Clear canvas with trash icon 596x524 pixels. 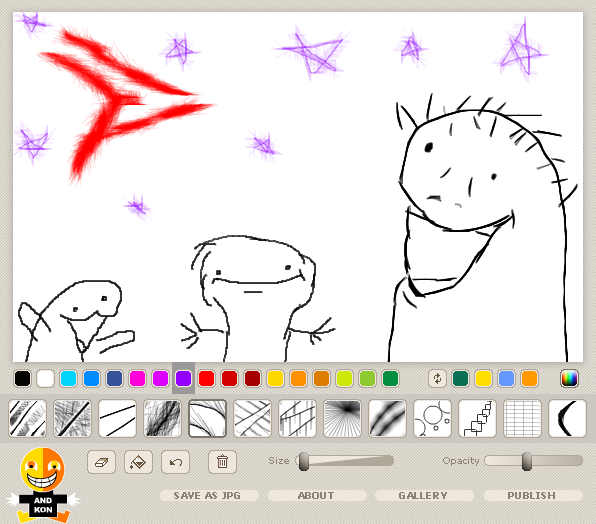coord(222,462)
